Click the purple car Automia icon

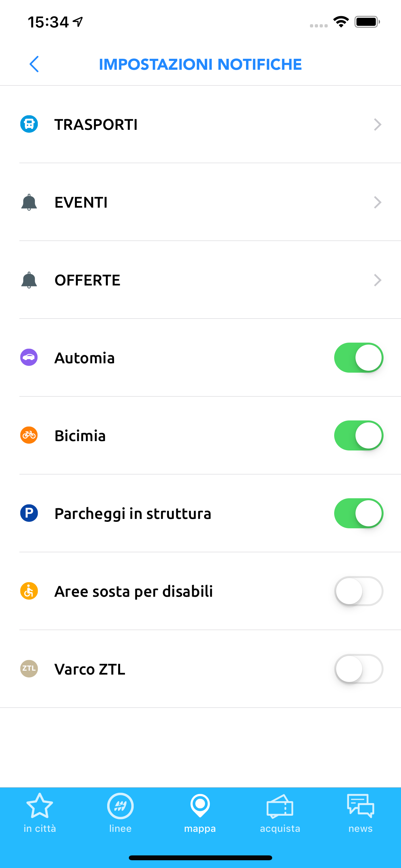click(29, 357)
